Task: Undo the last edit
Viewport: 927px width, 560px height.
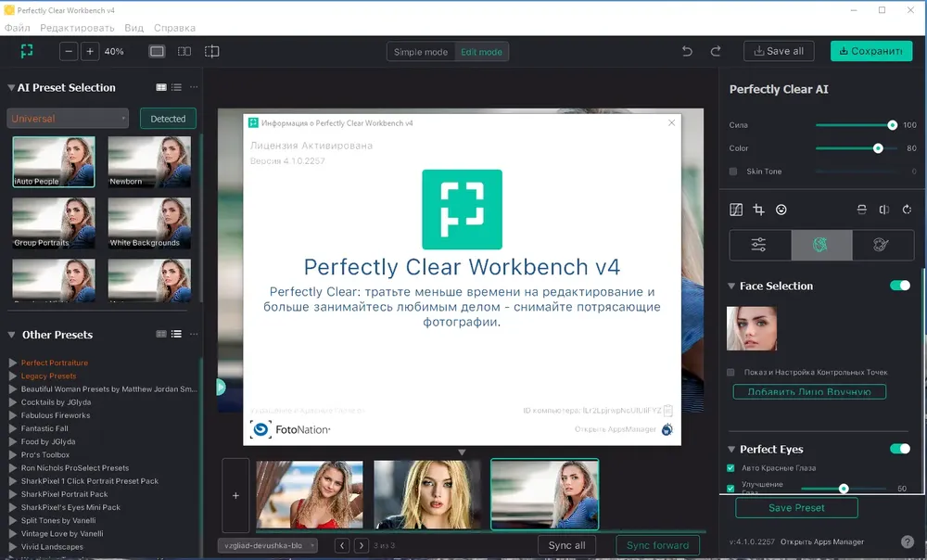Action: 687,51
